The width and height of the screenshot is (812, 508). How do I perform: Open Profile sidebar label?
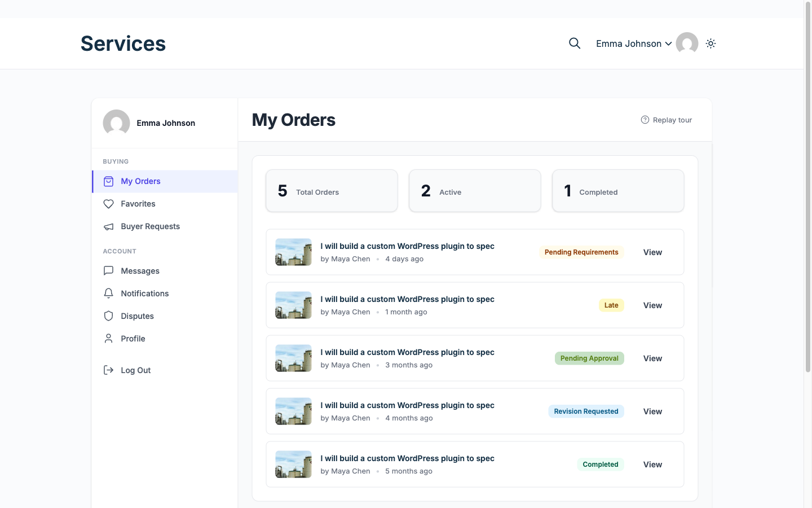point(133,339)
